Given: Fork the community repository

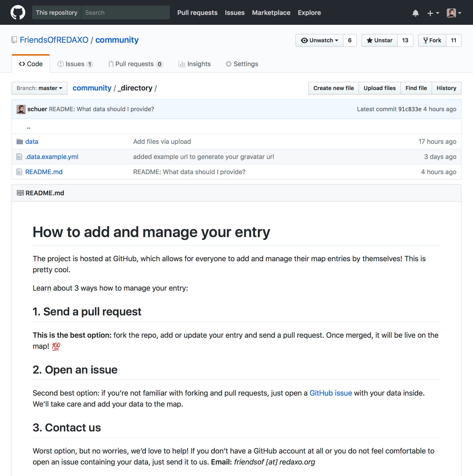Looking at the screenshot, I should pos(432,40).
